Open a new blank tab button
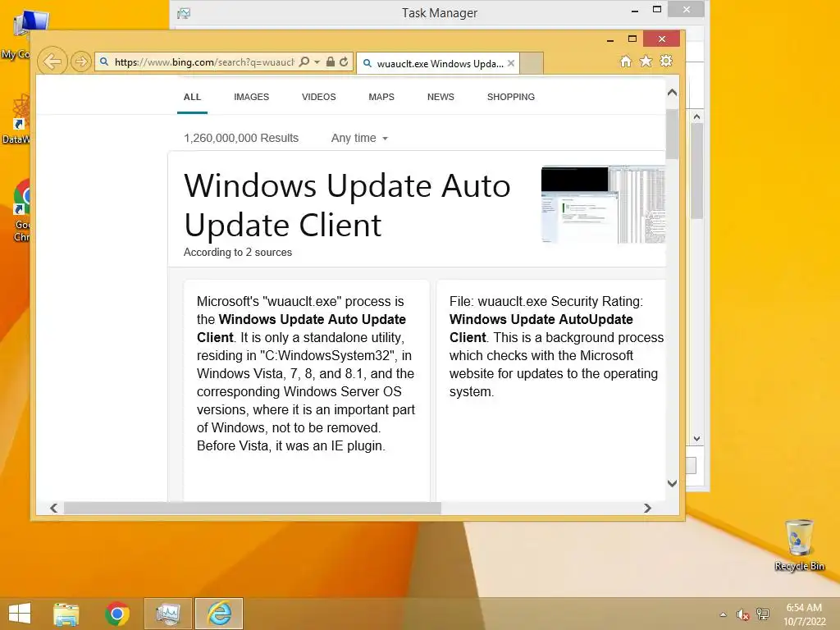Viewport: 840px width, 630px height. [x=532, y=63]
